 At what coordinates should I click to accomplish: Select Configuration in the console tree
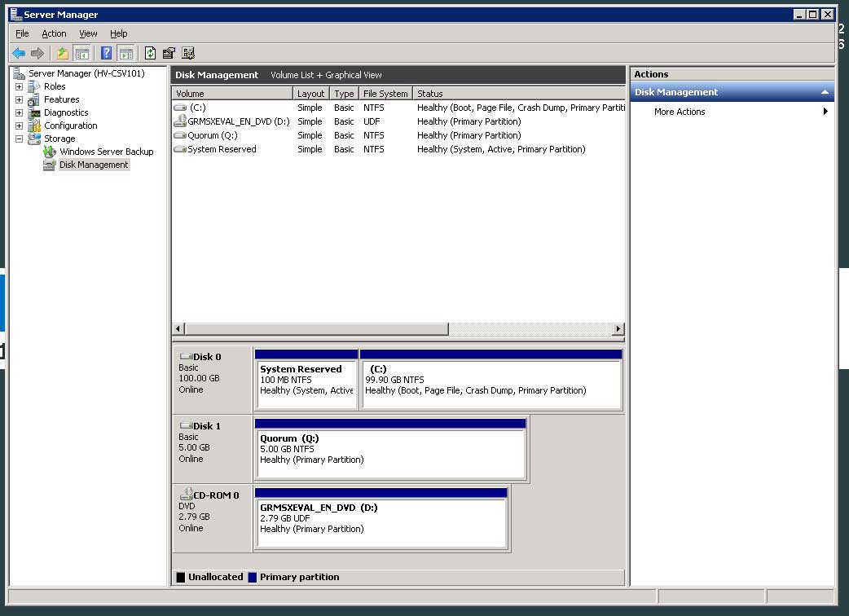(x=70, y=125)
